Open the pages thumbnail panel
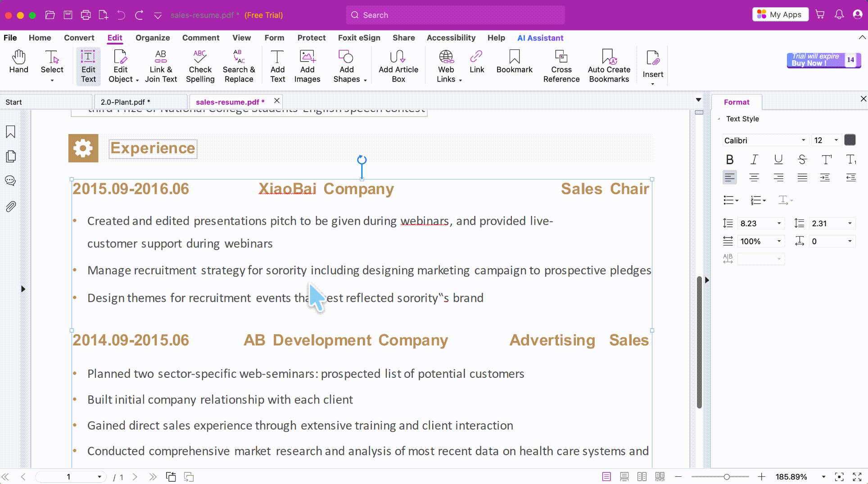 click(x=11, y=156)
